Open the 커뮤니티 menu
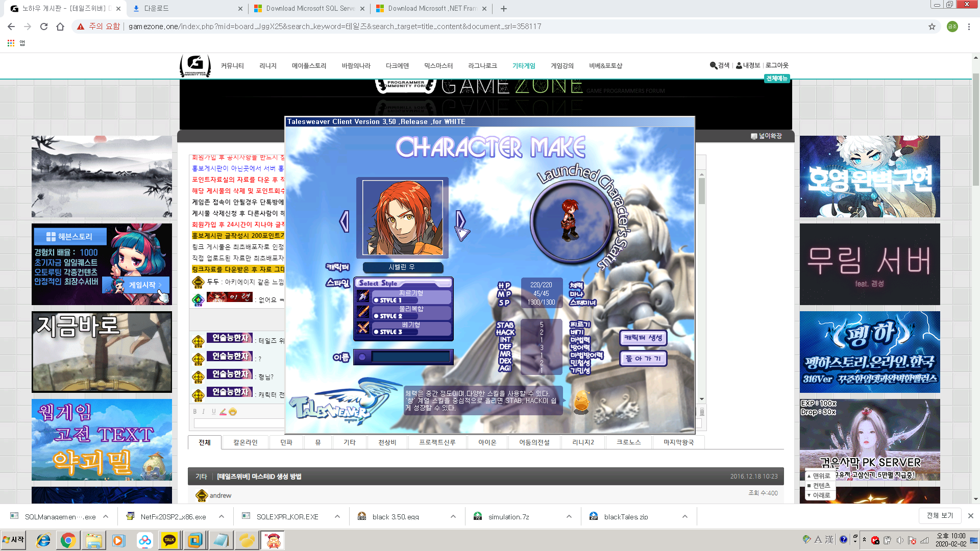 pyautogui.click(x=232, y=66)
